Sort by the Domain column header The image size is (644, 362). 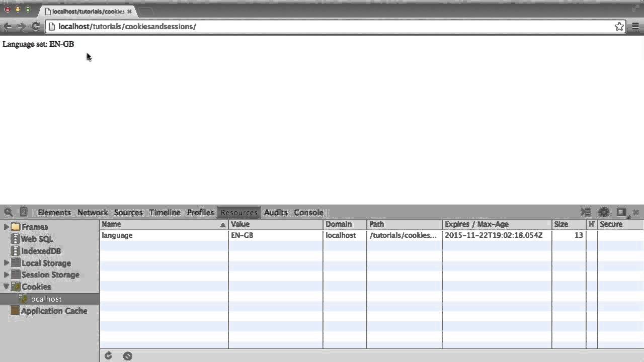coord(345,224)
